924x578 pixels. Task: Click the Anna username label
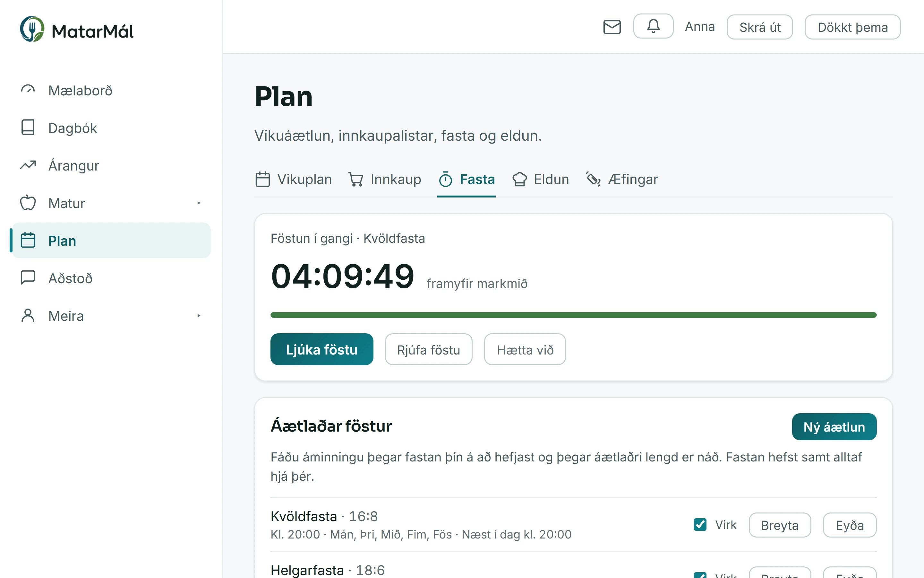point(699,27)
